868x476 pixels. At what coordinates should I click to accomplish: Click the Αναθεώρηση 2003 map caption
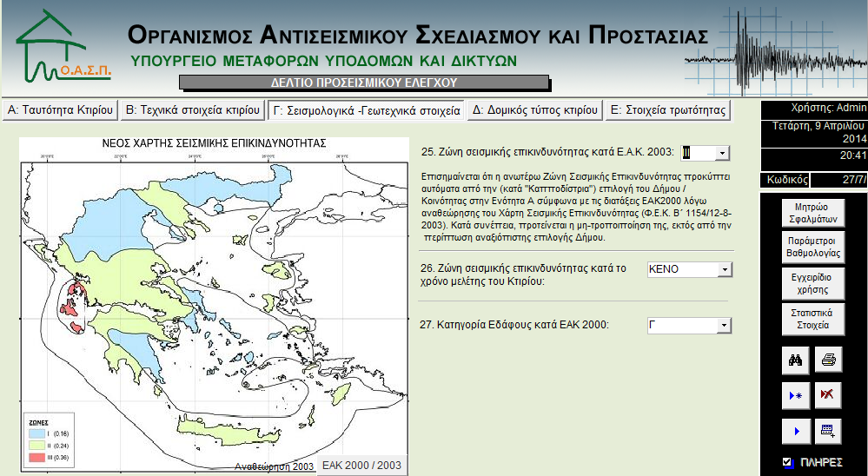(x=274, y=466)
